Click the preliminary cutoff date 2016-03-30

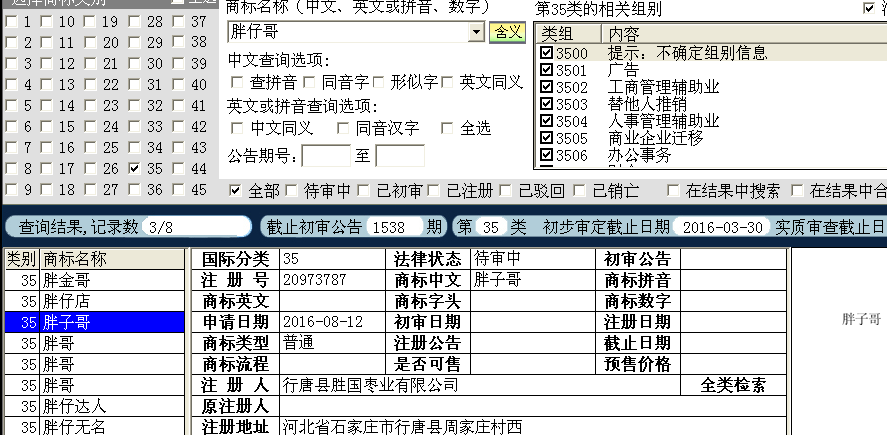[722, 227]
